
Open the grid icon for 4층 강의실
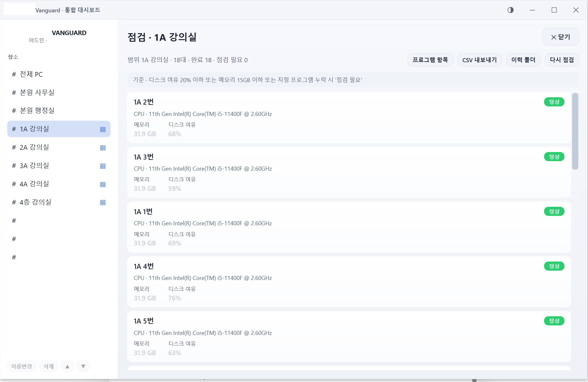coord(103,203)
